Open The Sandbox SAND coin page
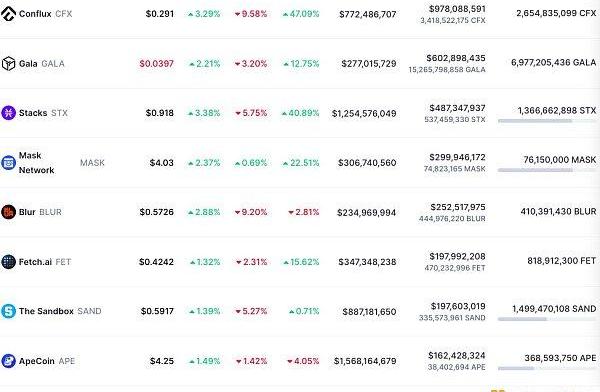 [60, 311]
